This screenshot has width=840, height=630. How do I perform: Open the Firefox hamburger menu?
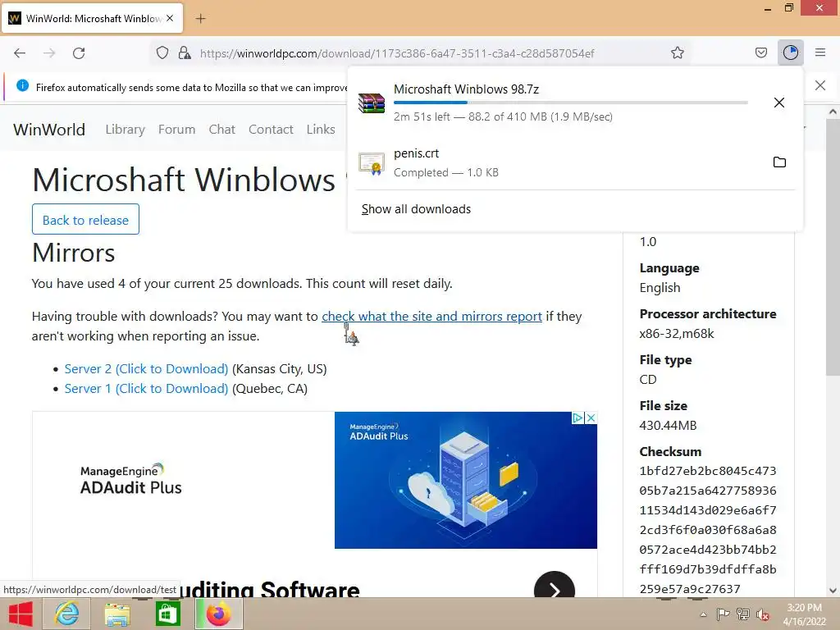tap(820, 52)
